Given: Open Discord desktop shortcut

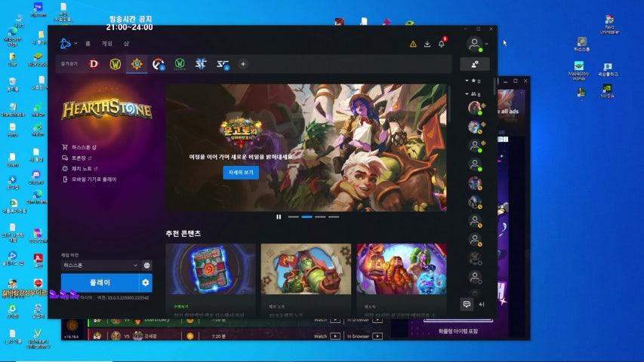Looking at the screenshot, I should (x=36, y=178).
